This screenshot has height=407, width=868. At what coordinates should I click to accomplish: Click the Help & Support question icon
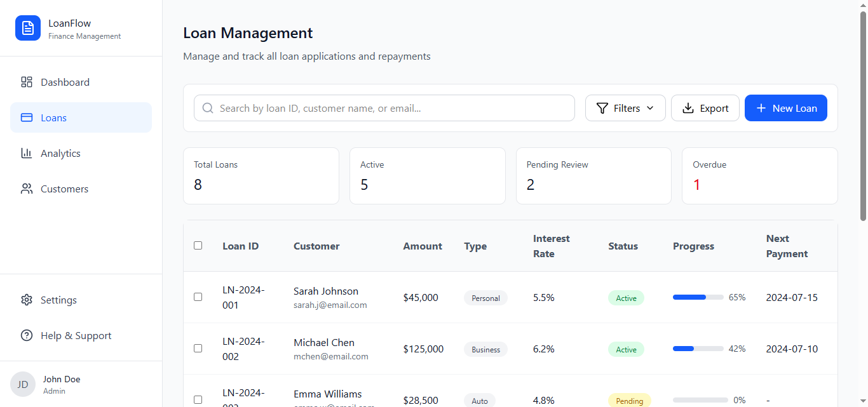[27, 335]
